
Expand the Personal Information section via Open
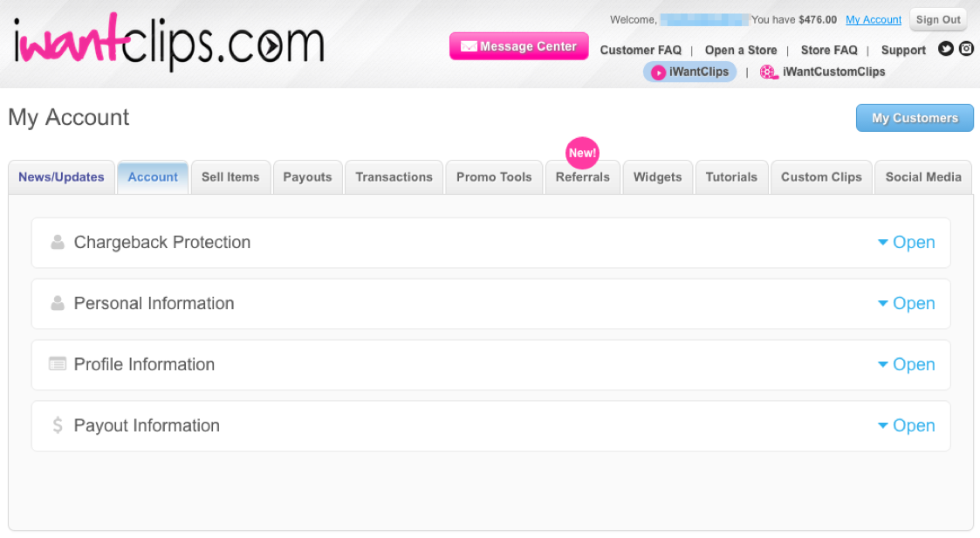906,303
